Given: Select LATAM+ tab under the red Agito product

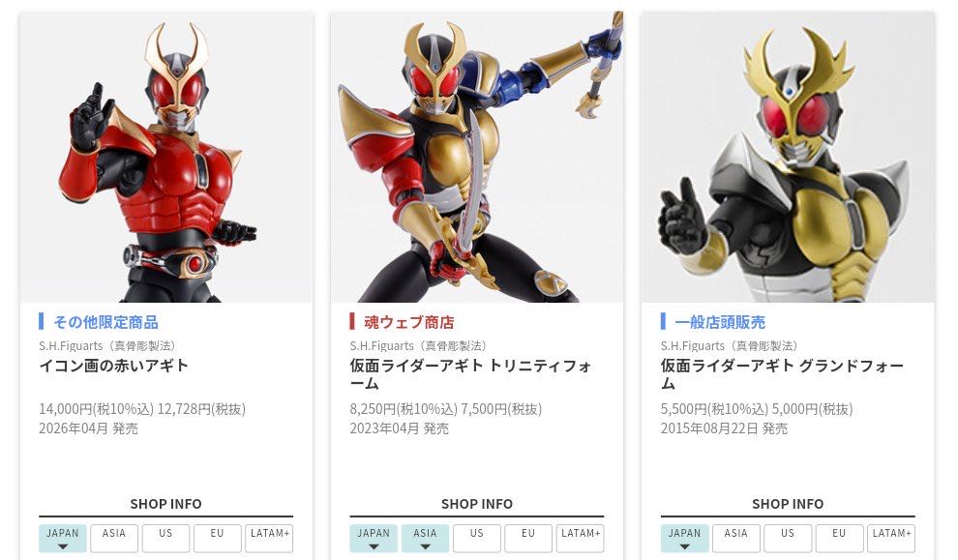Looking at the screenshot, I should [269, 538].
